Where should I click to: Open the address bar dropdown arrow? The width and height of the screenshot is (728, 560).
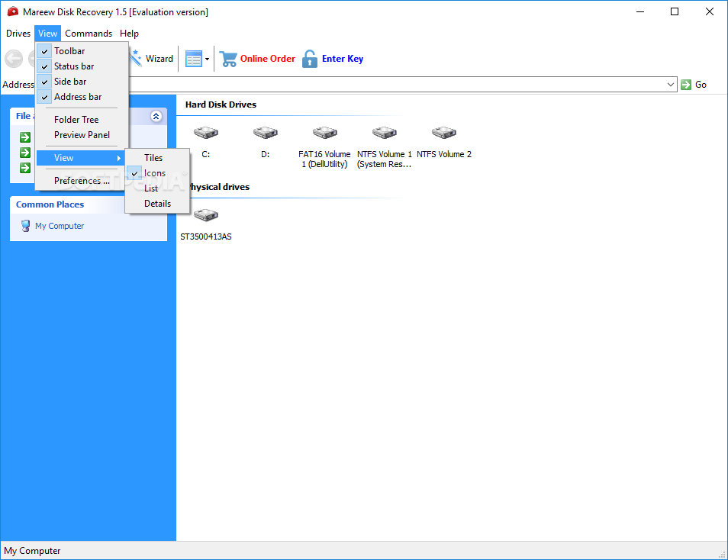click(671, 85)
